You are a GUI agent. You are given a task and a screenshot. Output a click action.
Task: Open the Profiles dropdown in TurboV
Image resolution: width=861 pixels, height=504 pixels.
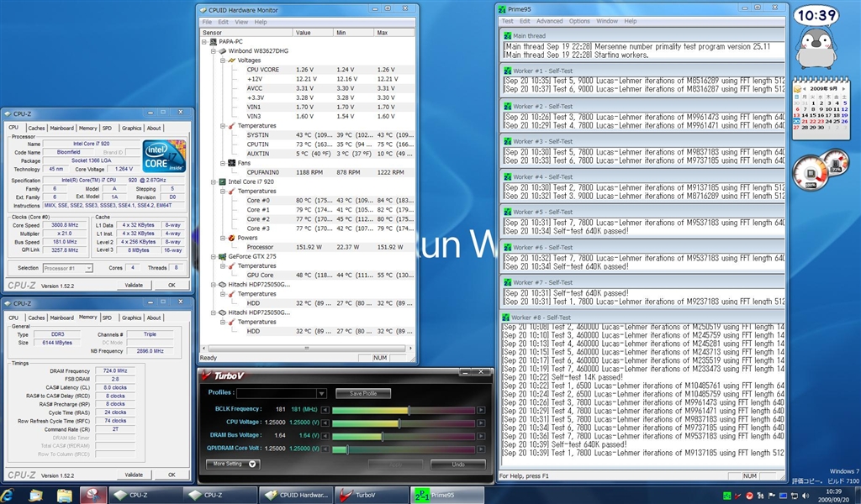tap(321, 393)
